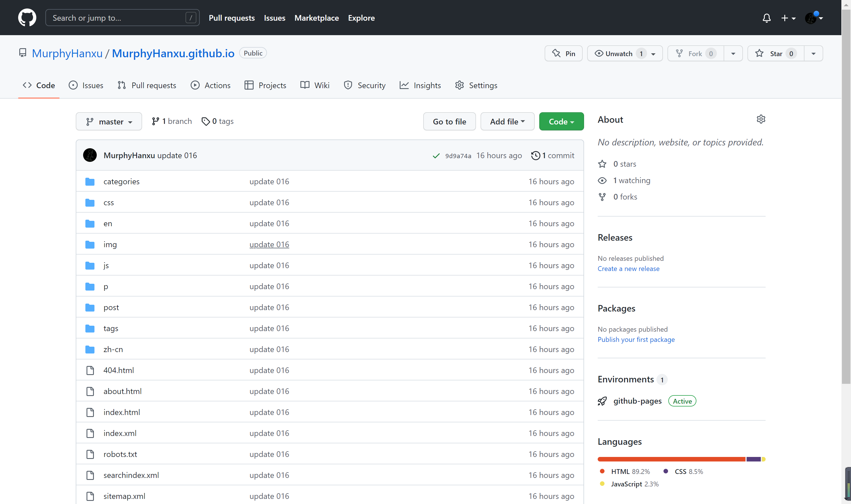
Task: Open the index.html file
Action: click(x=121, y=412)
